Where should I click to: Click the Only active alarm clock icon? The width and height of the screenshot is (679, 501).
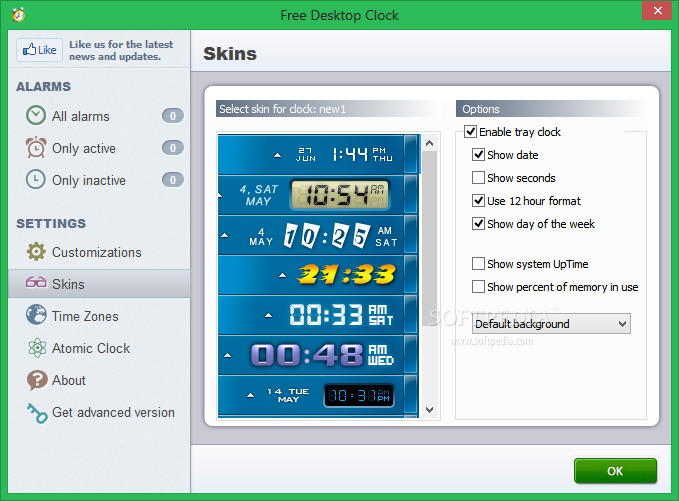tap(36, 148)
